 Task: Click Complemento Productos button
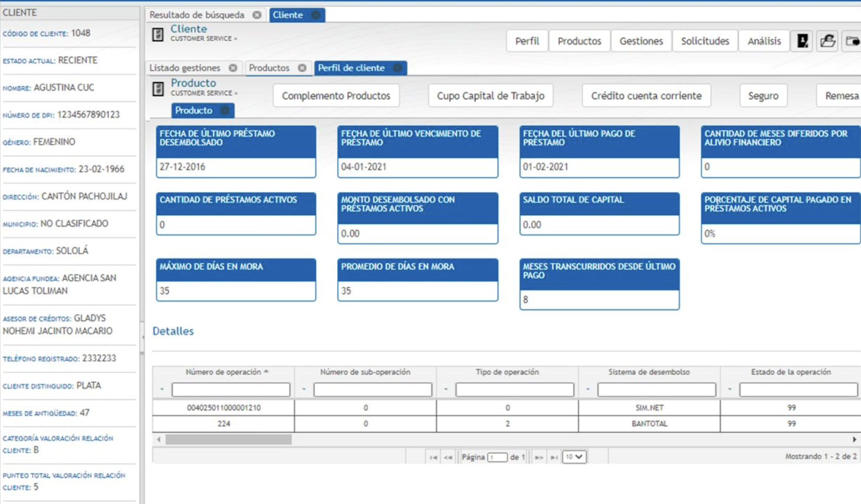(336, 96)
